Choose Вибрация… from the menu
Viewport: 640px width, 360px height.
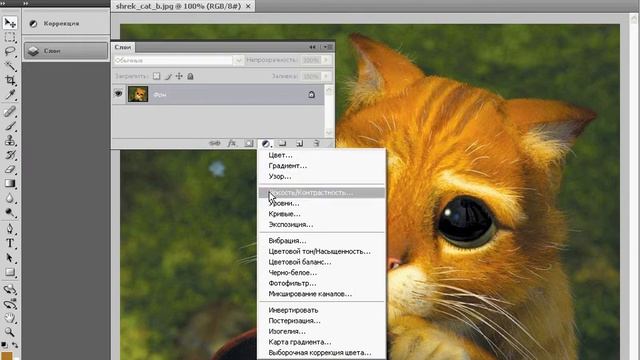(287, 241)
